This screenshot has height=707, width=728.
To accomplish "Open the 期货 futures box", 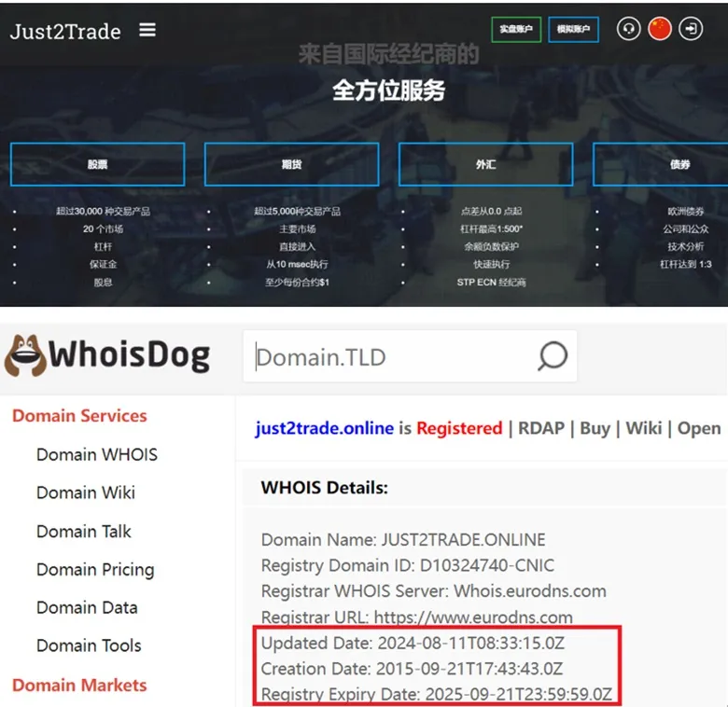I will pos(291,164).
